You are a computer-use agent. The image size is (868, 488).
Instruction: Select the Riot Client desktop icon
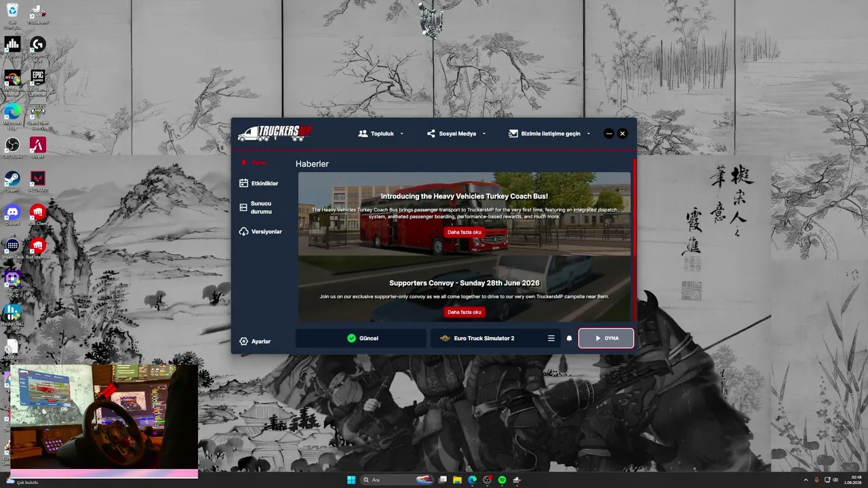coord(38,215)
